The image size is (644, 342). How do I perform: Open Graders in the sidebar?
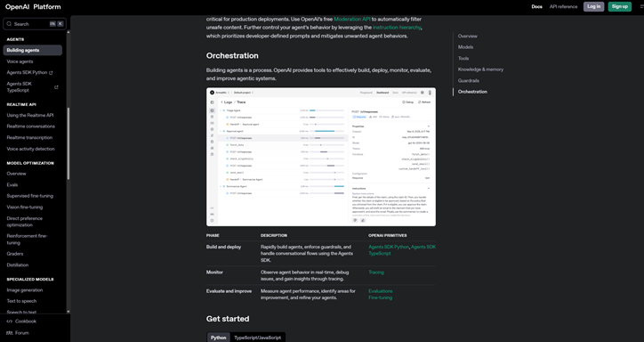pos(15,254)
